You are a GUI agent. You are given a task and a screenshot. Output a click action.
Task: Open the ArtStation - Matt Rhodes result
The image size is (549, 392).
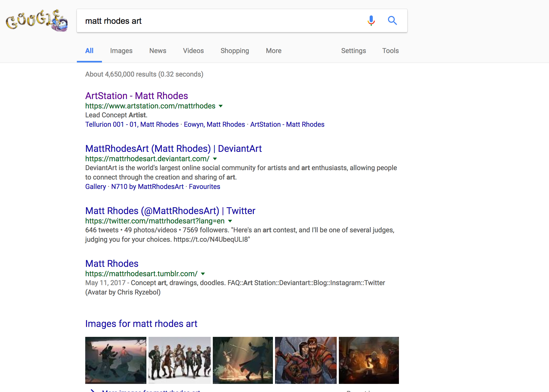[136, 96]
